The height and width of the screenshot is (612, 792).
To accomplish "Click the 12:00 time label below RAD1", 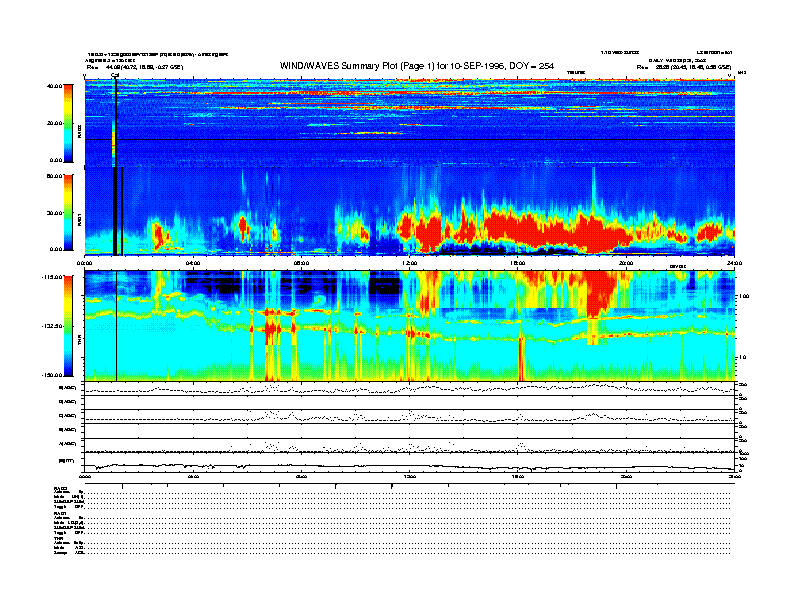I will pos(410,263).
